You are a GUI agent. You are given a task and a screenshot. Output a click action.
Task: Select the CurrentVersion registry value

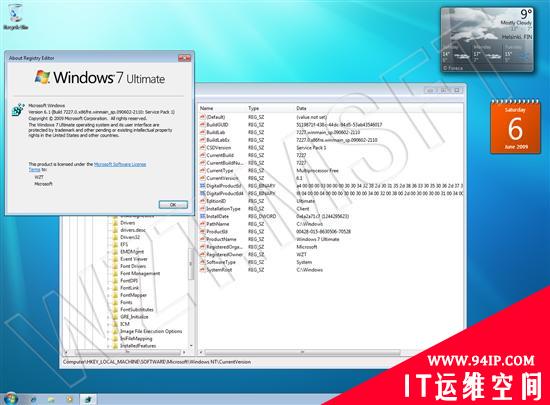pos(222,178)
